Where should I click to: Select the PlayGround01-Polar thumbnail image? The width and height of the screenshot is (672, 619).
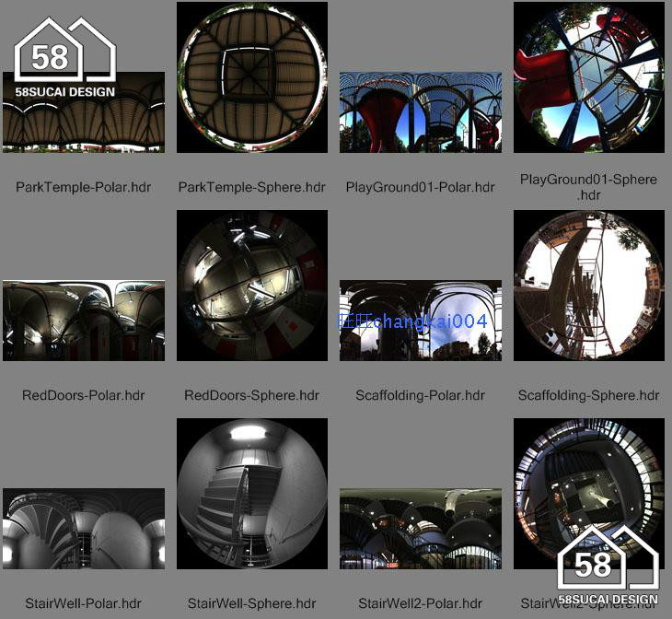coord(421,112)
